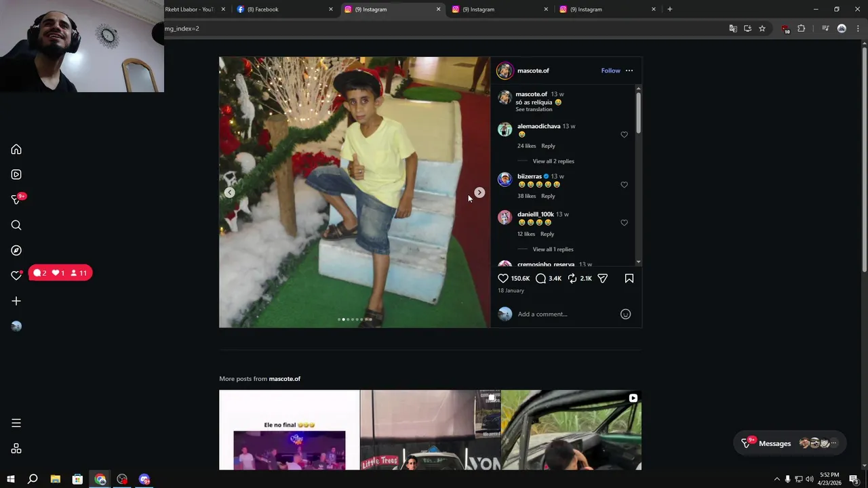Reply to daniell_100k's comment
This screenshot has height=488, width=868.
coord(547,234)
